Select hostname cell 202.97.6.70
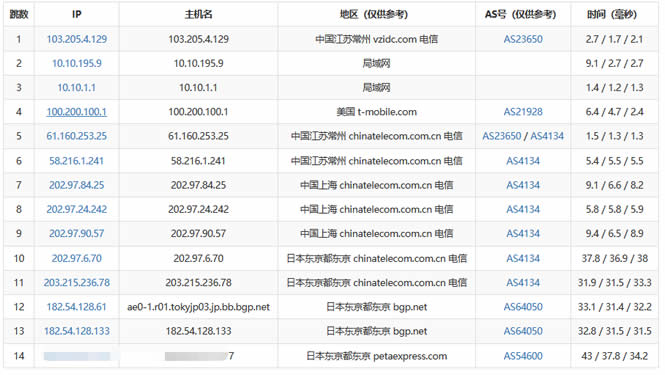Viewport: 665px width, 375px height. click(x=198, y=258)
